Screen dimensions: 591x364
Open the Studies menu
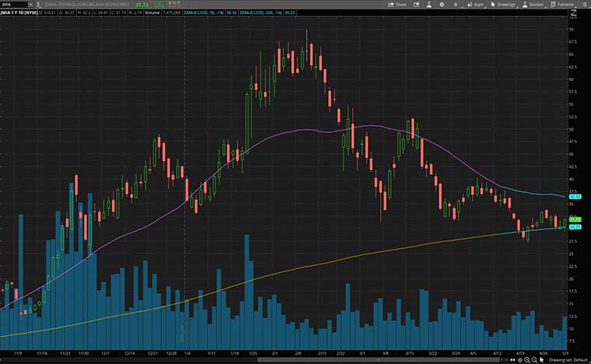click(x=533, y=5)
